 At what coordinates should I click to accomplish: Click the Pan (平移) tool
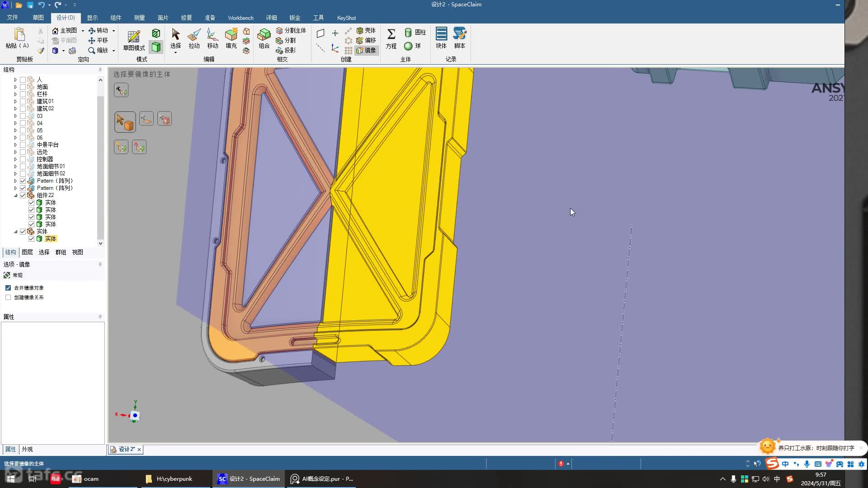(x=99, y=40)
